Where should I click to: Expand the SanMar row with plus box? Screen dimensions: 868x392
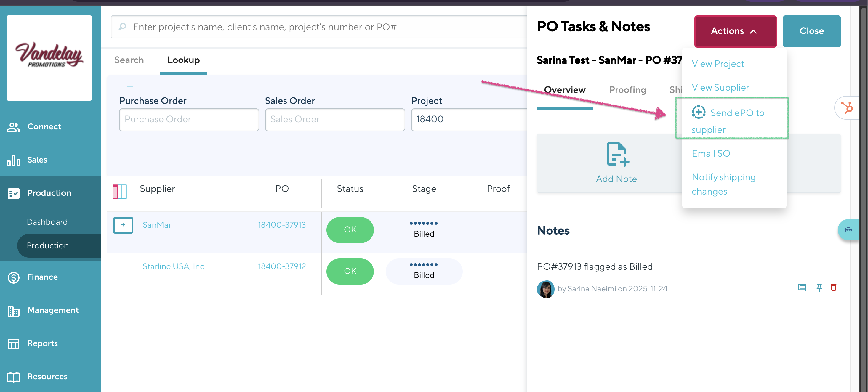[x=123, y=225]
